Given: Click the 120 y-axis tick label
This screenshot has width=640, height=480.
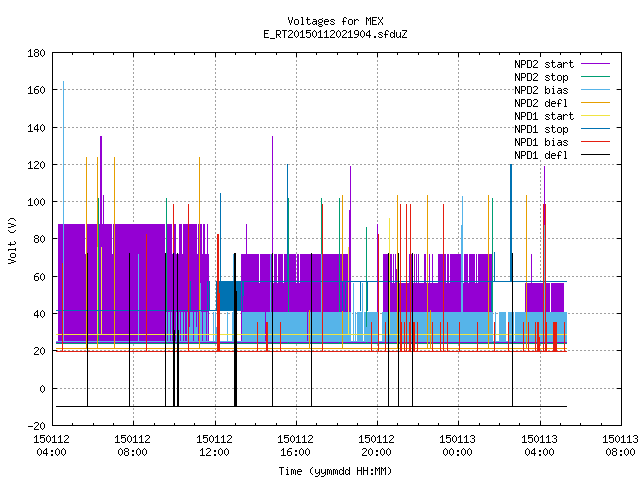Looking at the screenshot, I should point(36,165).
